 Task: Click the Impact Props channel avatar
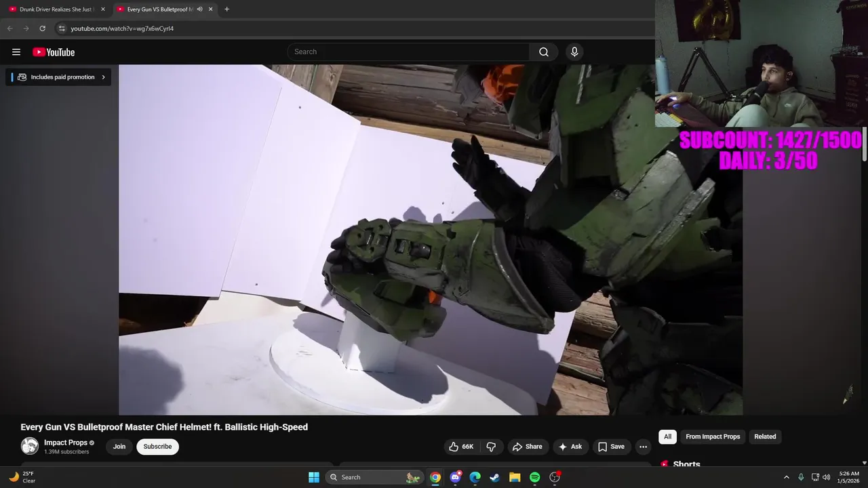click(x=30, y=446)
